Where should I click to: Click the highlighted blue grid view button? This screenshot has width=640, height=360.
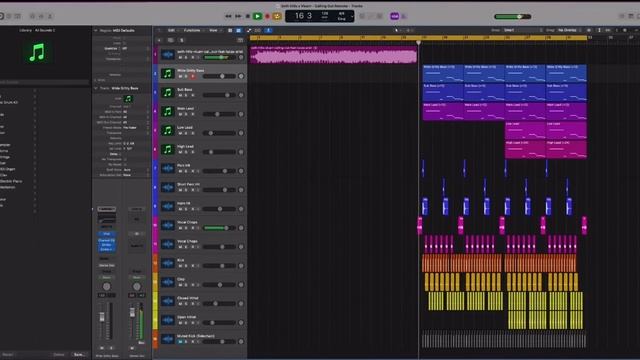coord(239,30)
